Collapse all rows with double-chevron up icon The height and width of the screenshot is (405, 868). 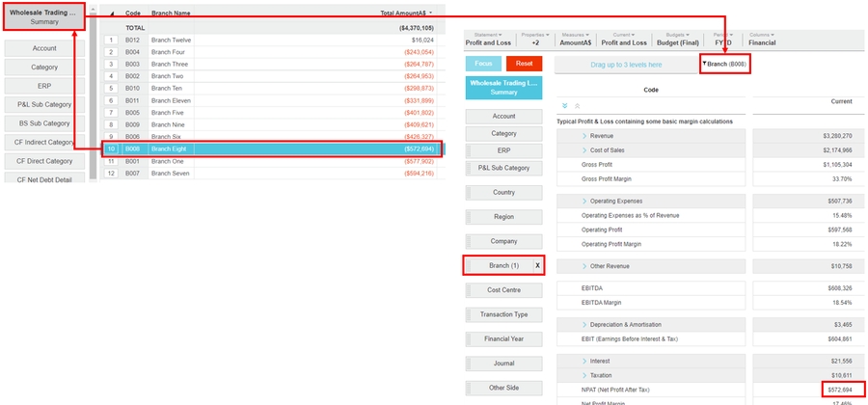(577, 106)
